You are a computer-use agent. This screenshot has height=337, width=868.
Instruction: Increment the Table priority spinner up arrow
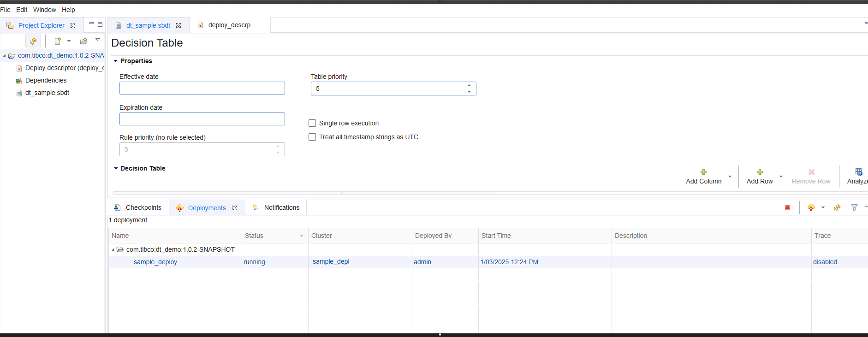tap(469, 85)
